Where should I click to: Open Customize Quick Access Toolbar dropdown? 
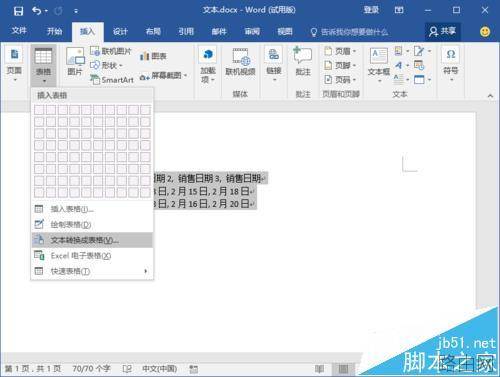pos(76,11)
